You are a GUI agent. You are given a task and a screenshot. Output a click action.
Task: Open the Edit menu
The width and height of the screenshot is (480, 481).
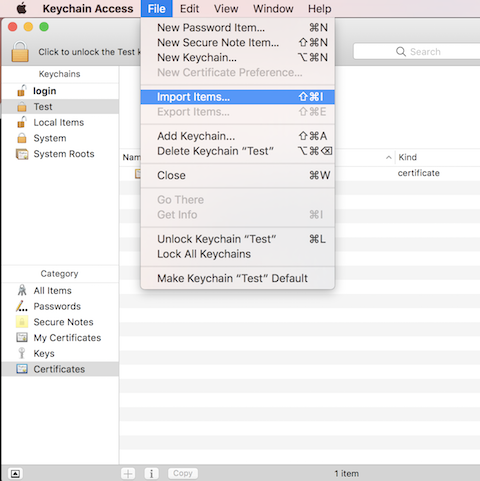(189, 9)
